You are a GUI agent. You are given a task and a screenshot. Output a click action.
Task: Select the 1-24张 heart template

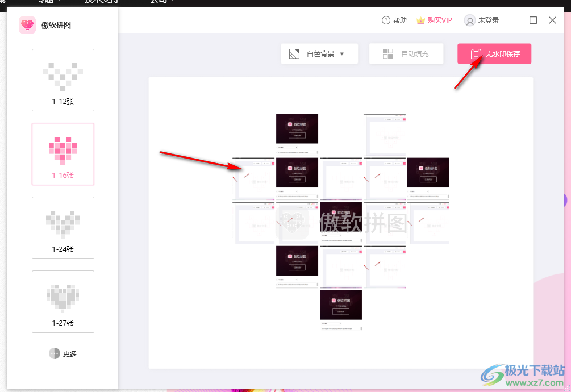click(x=63, y=228)
